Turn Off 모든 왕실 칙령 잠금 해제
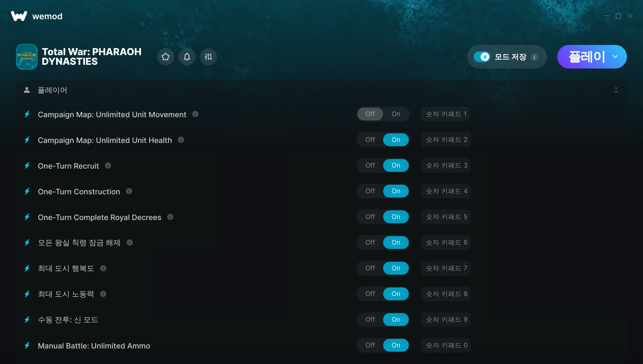This screenshot has height=364, width=643. [x=370, y=242]
